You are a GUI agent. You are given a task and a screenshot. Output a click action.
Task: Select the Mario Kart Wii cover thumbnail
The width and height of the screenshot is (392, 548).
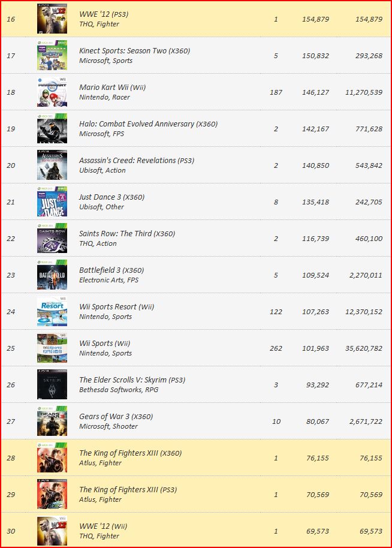point(52,92)
